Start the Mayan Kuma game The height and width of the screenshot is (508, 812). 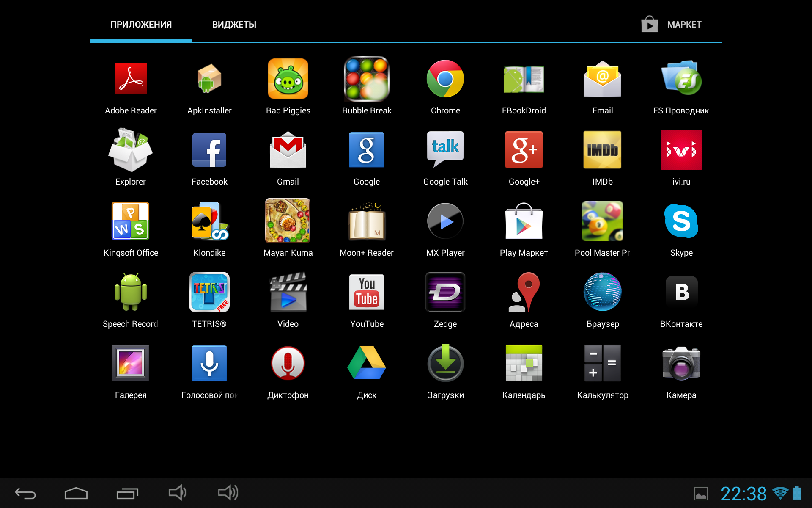[x=288, y=221]
